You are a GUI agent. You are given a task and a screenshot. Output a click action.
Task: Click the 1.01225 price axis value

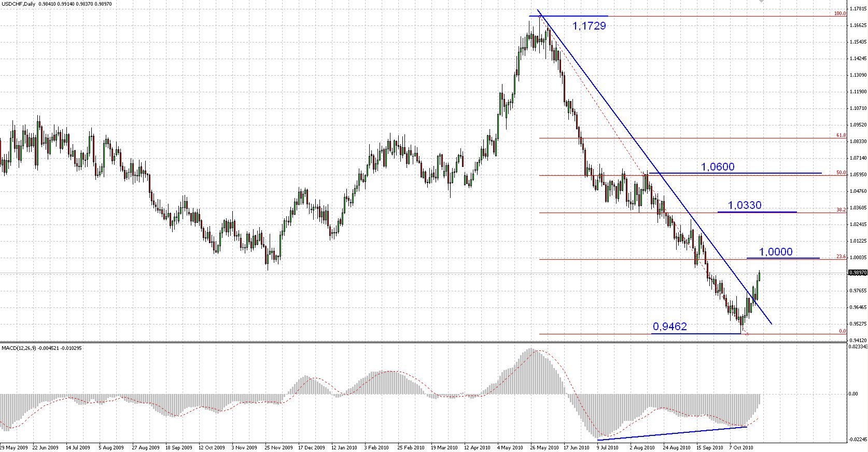pyautogui.click(x=858, y=241)
